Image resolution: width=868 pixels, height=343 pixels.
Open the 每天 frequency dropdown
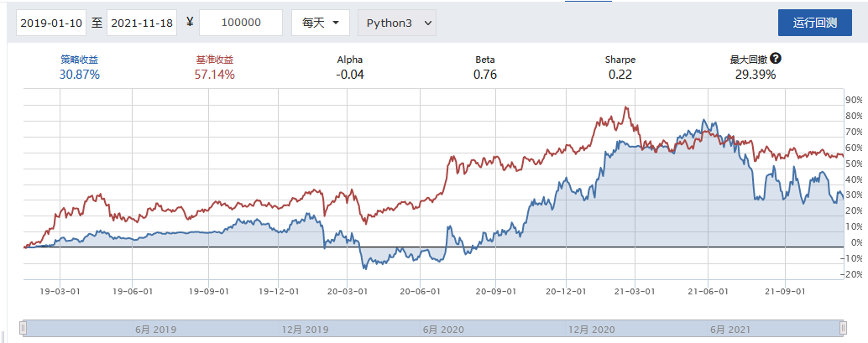pos(320,23)
